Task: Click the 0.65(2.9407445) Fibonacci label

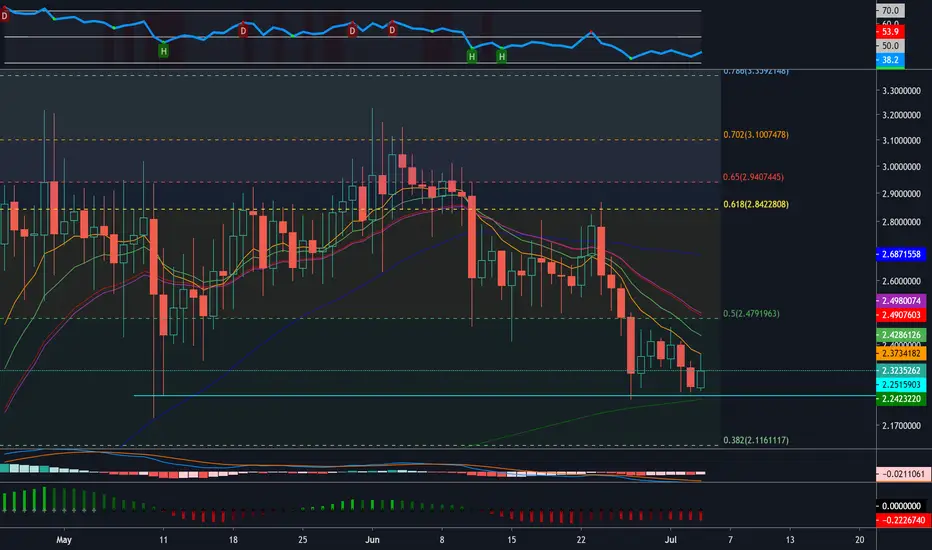Action: tap(753, 177)
